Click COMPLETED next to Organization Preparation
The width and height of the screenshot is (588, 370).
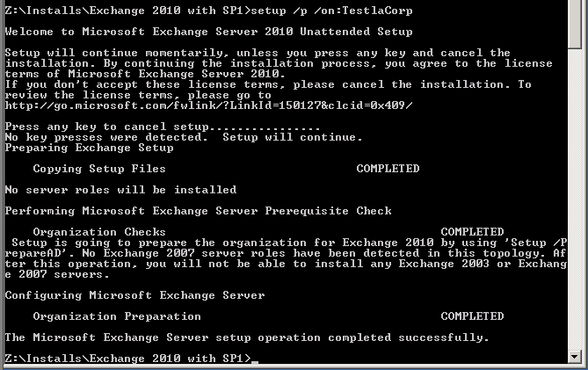472,316
